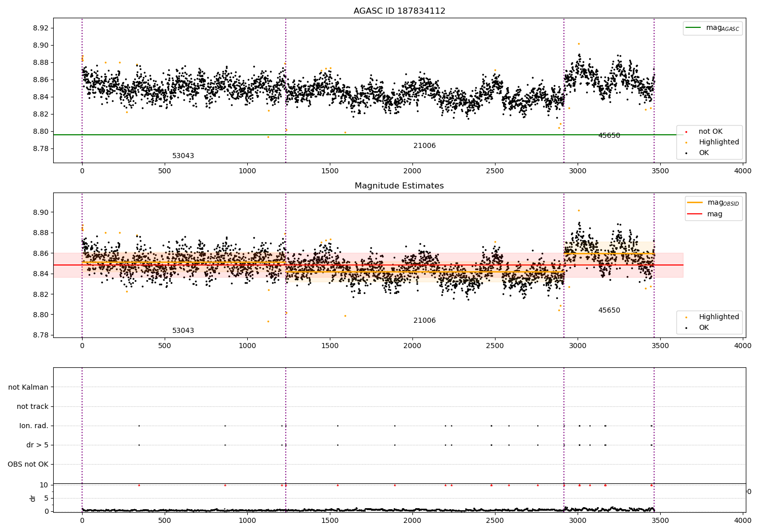Click the 8.90 tick in Magnitude Estimates plot
This screenshot has width=760, height=532.
(41, 212)
